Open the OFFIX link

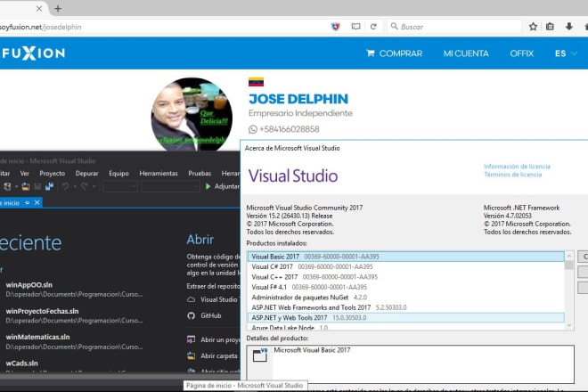pos(521,53)
